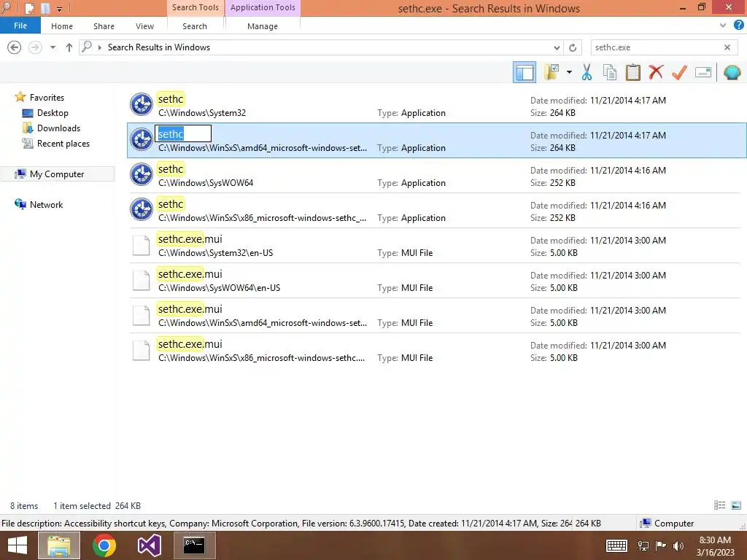Open the Customize Quick Access Toolbar dropdown
747x560 pixels.
(60, 9)
